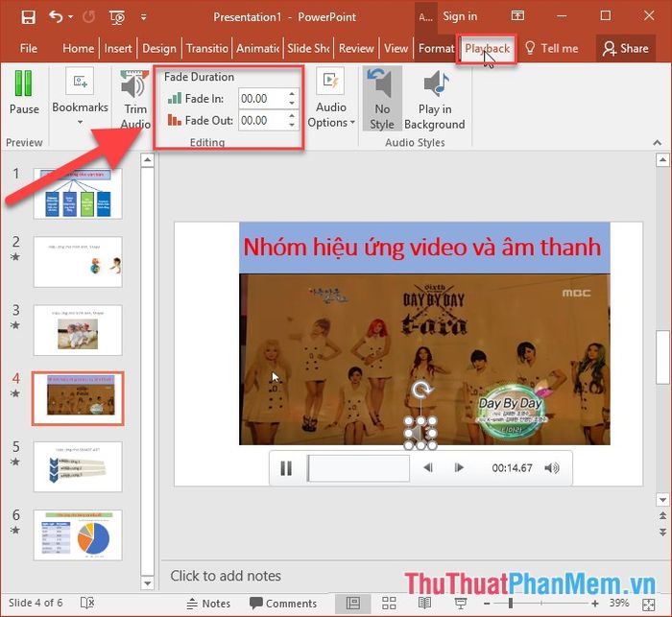Click the volume mute icon in media bar
The height and width of the screenshot is (617, 672).
tap(552, 468)
